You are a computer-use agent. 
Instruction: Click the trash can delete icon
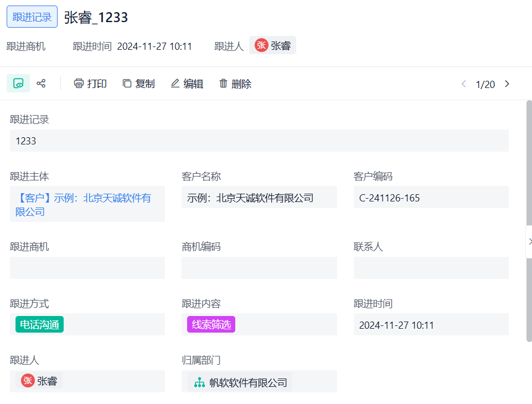click(223, 84)
